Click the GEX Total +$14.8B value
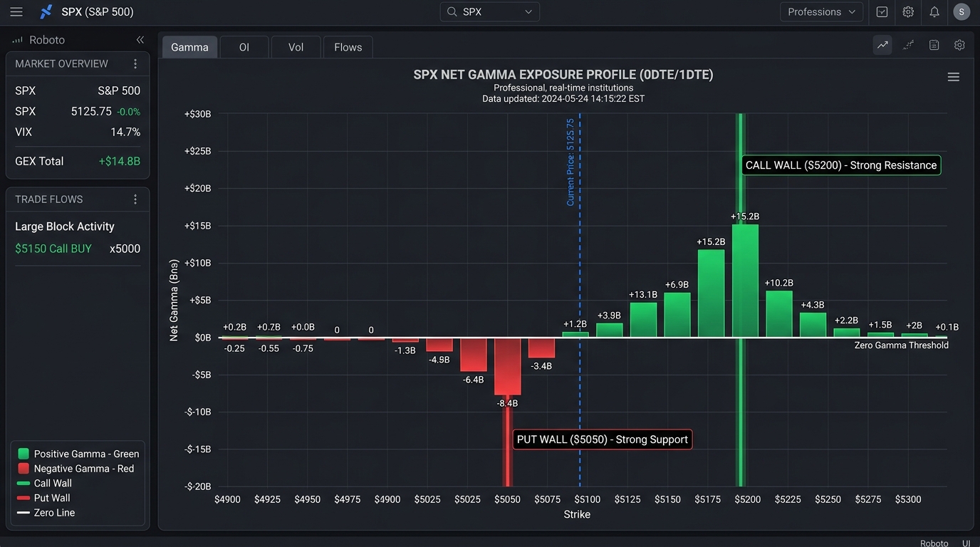This screenshot has width=980, height=547. pos(120,161)
